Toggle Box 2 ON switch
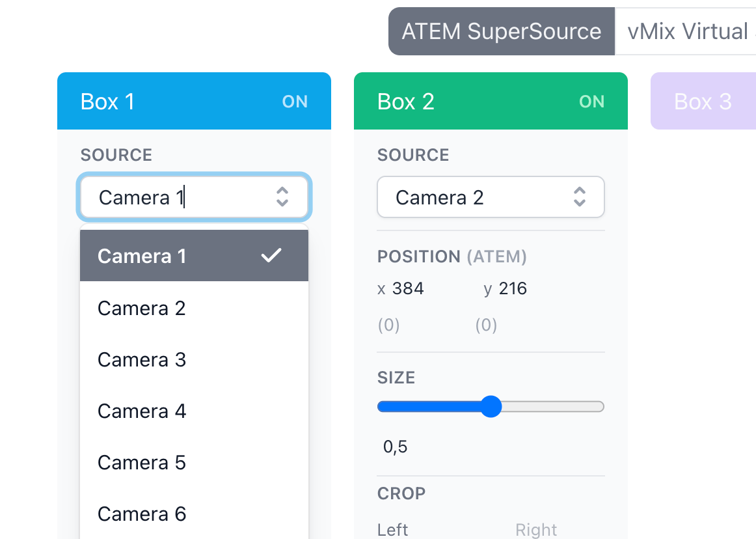Viewport: 756px width, 539px height. 591,102
